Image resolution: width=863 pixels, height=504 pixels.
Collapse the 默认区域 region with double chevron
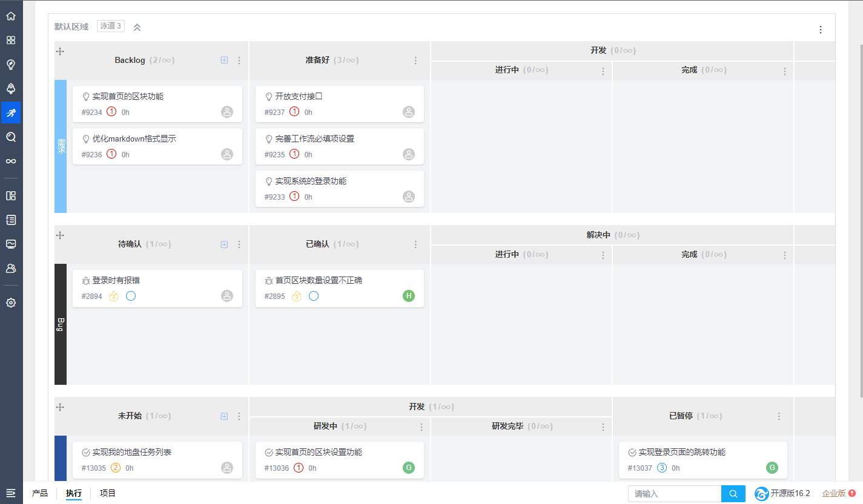coord(137,27)
